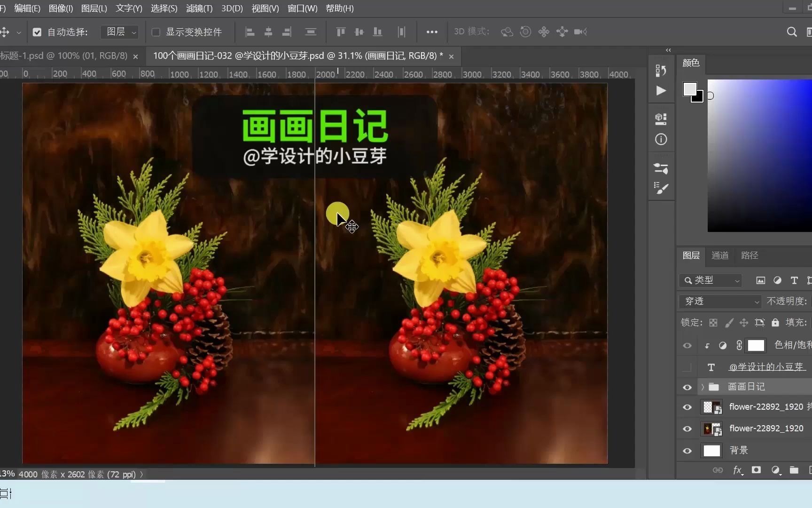This screenshot has height=508, width=812.
Task: Click the foreground color swatch
Action: tap(689, 89)
